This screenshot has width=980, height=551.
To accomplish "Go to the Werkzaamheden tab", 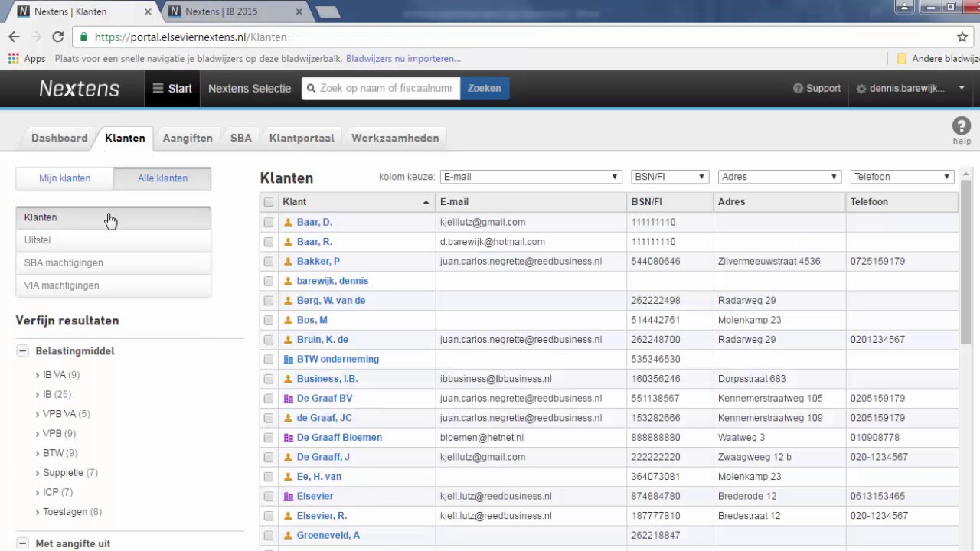I will (395, 138).
